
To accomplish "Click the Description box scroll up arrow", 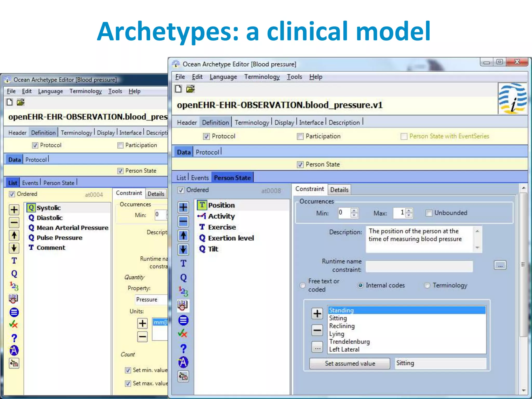I will (x=477, y=231).
